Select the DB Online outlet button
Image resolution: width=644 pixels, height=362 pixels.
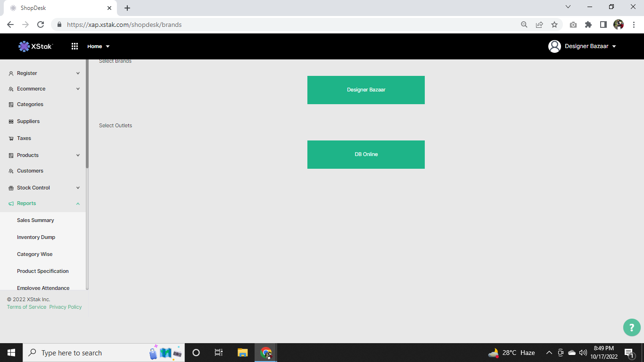pyautogui.click(x=366, y=155)
